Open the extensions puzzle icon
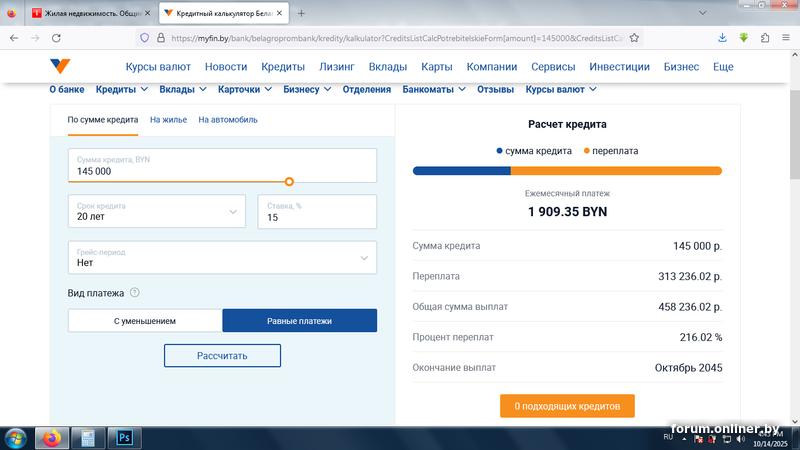Viewport: 800px width, 450px height. click(x=765, y=38)
